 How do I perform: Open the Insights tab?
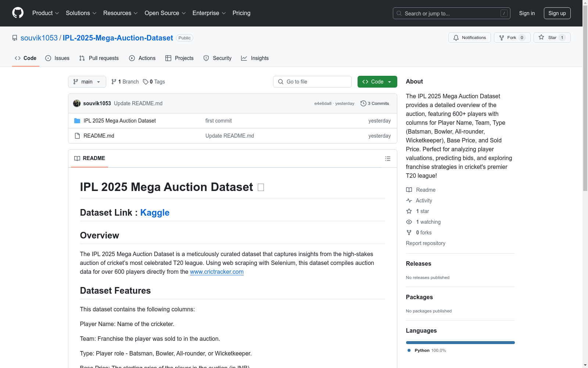click(x=255, y=58)
